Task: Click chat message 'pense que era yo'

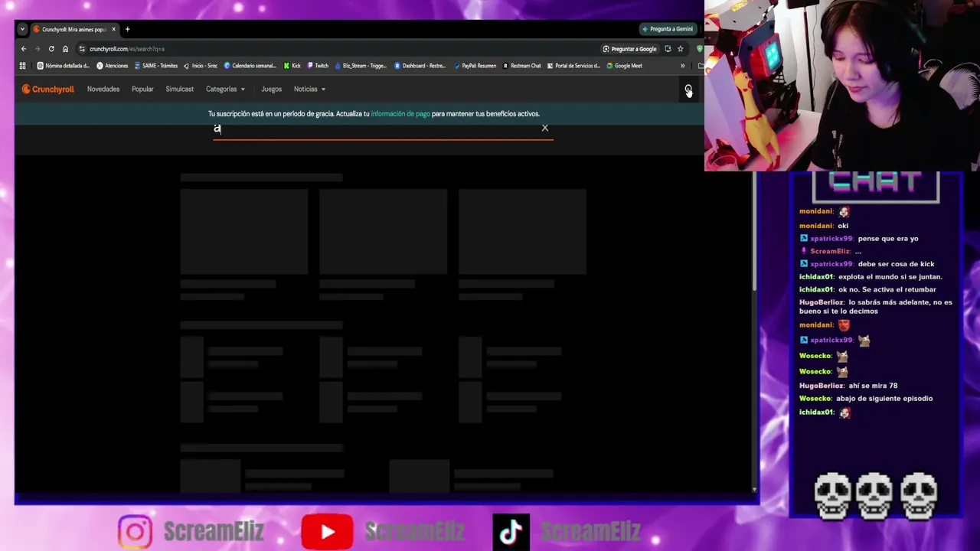Action: (x=888, y=239)
